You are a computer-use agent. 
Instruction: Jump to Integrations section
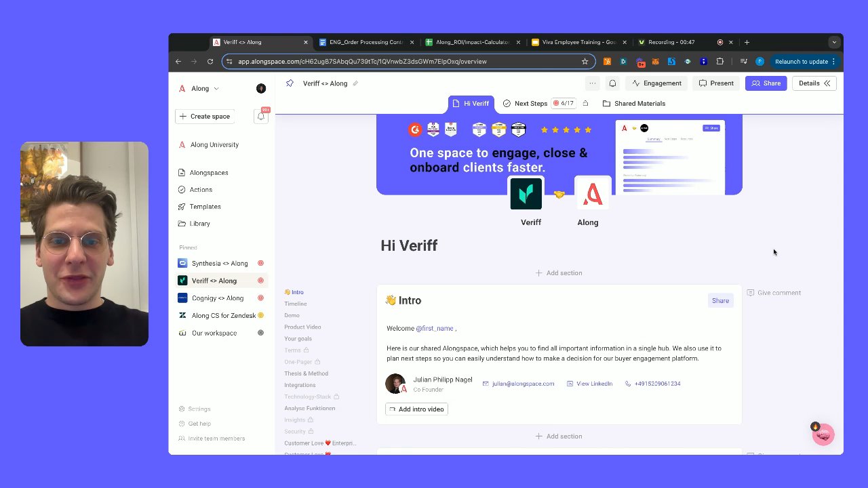[x=300, y=385]
